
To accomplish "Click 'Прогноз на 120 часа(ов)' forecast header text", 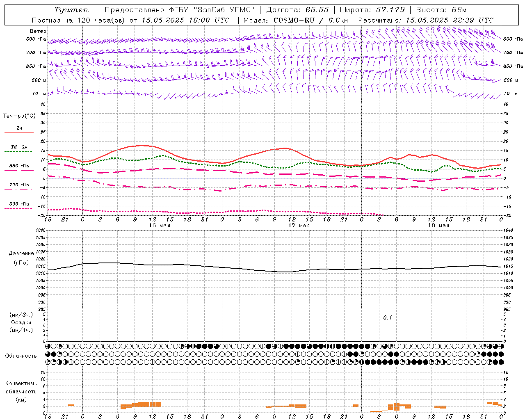I will click(x=79, y=20).
